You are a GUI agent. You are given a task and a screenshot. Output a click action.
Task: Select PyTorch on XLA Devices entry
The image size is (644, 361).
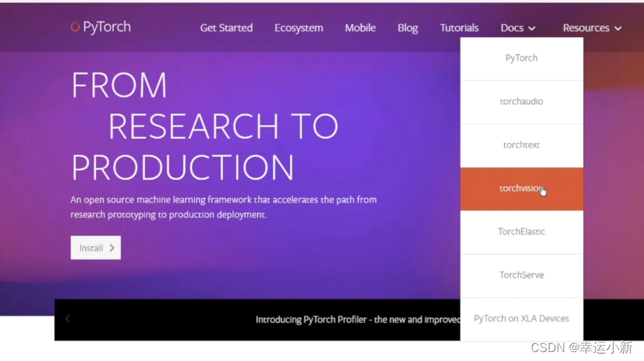pyautogui.click(x=521, y=319)
